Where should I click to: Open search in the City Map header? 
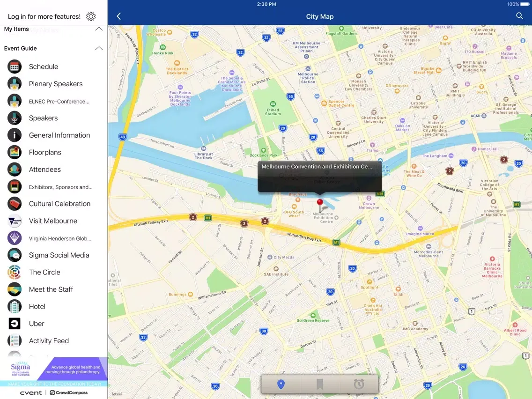tap(519, 16)
